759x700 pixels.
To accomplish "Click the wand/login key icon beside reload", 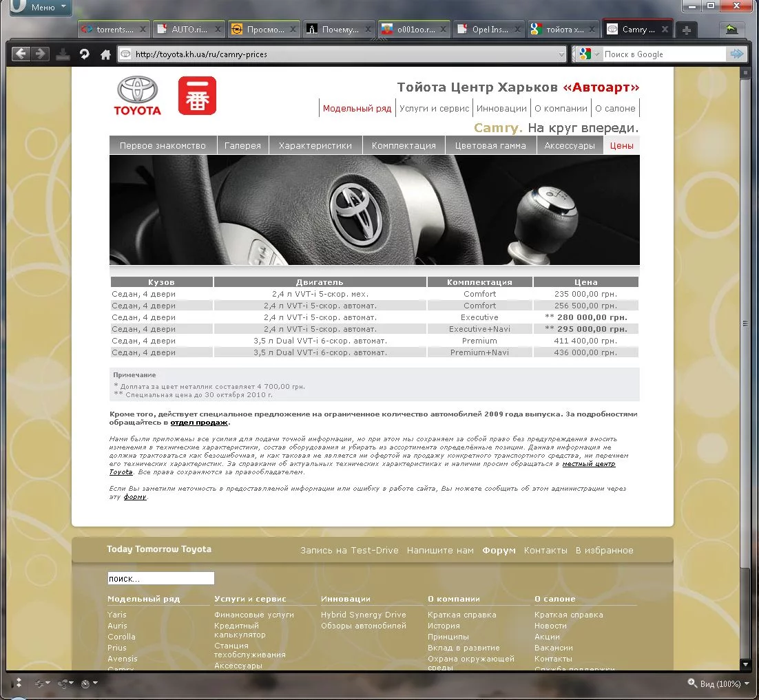I will pos(63,54).
